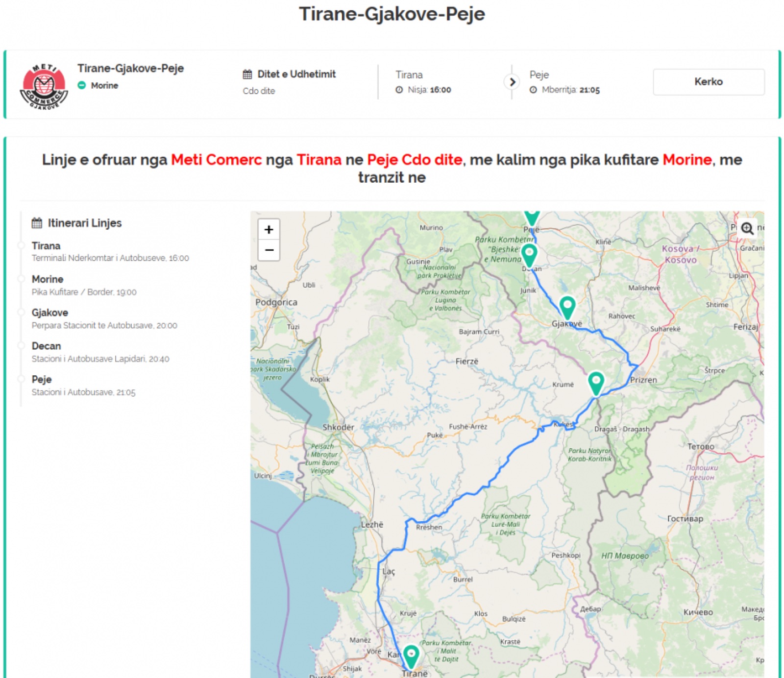Image resolution: width=784 pixels, height=678 pixels.
Task: Click the clock icon beside Nisja 16:00
Action: point(399,90)
